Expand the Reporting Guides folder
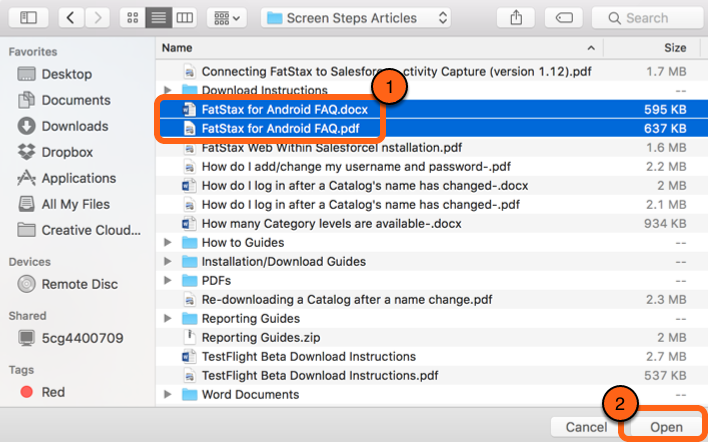This screenshot has height=442, width=708. (168, 318)
